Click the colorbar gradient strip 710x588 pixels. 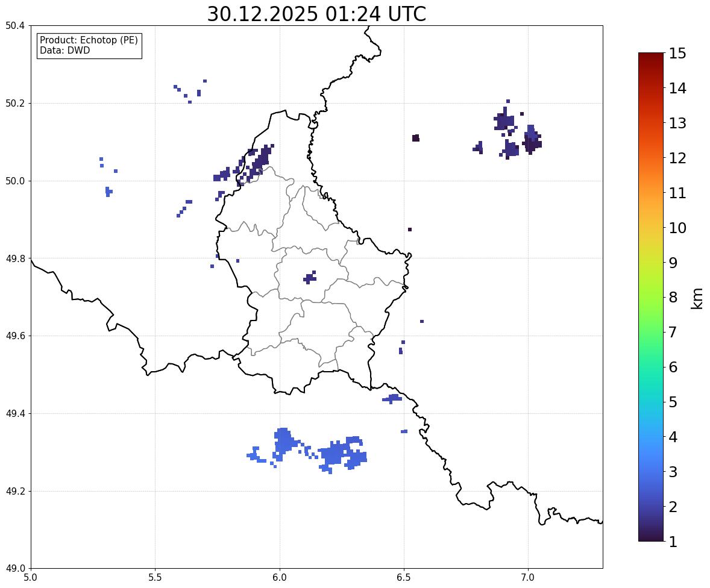pyautogui.click(x=651, y=297)
